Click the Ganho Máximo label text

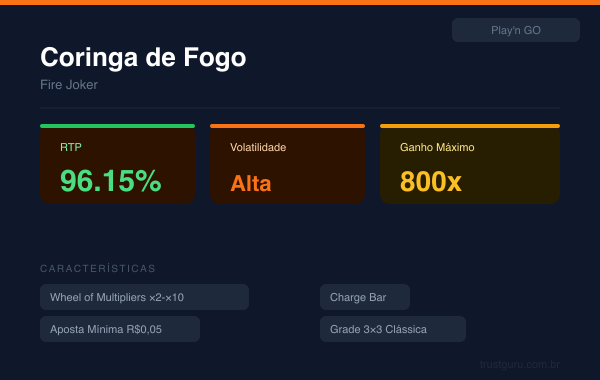(x=437, y=147)
